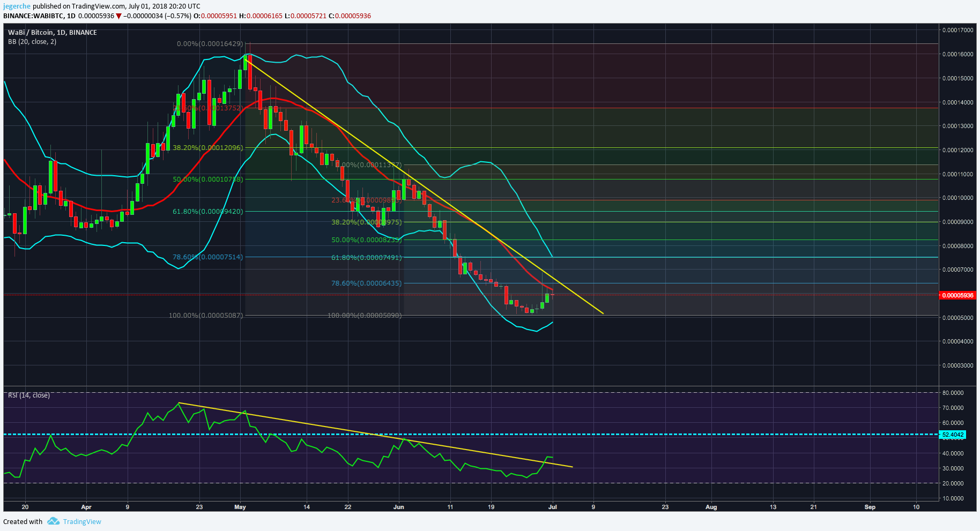Open the jegerche author profile link

coord(17,6)
